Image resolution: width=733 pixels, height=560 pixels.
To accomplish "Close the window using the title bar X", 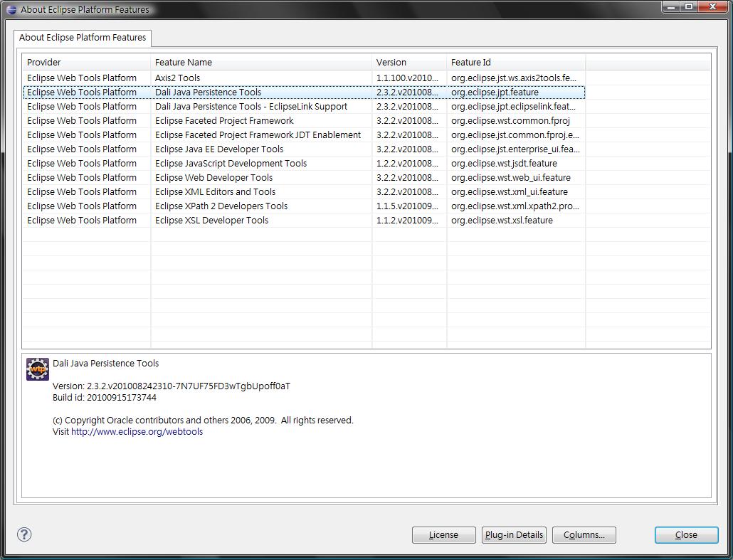I will [713, 6].
